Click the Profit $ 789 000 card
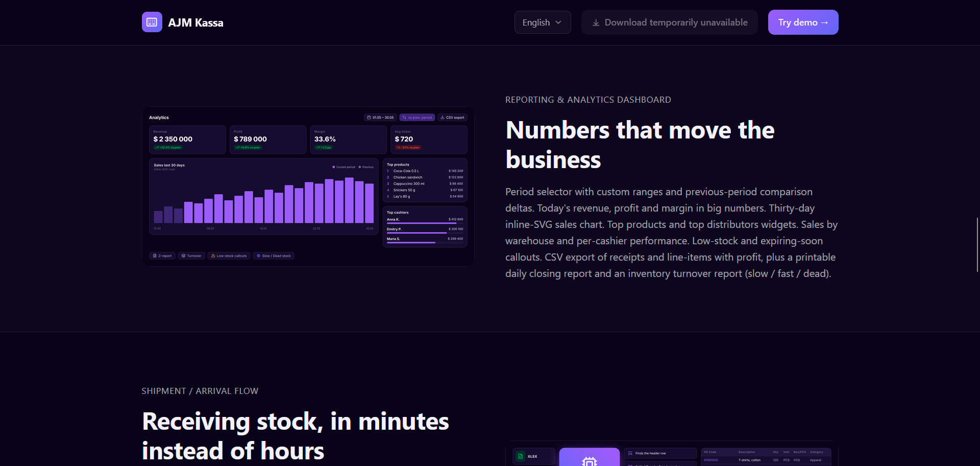Image resolution: width=980 pixels, height=466 pixels. click(x=268, y=139)
